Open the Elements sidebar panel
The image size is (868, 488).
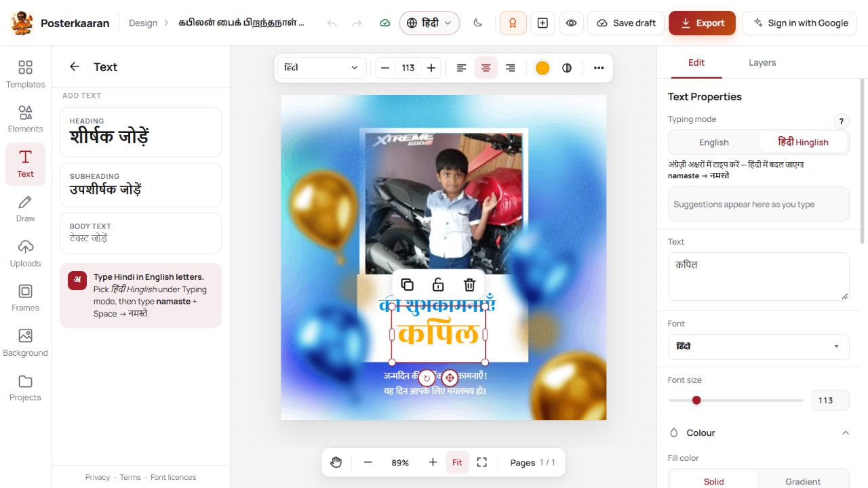(25, 119)
